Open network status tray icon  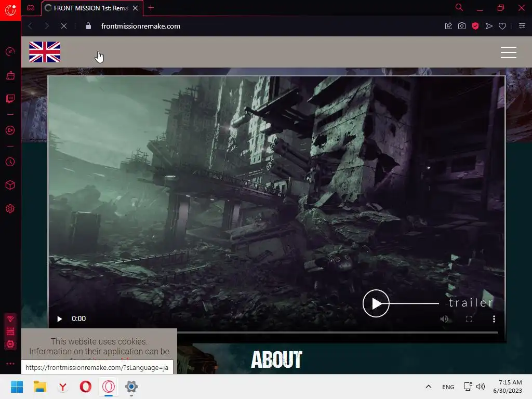point(468,387)
